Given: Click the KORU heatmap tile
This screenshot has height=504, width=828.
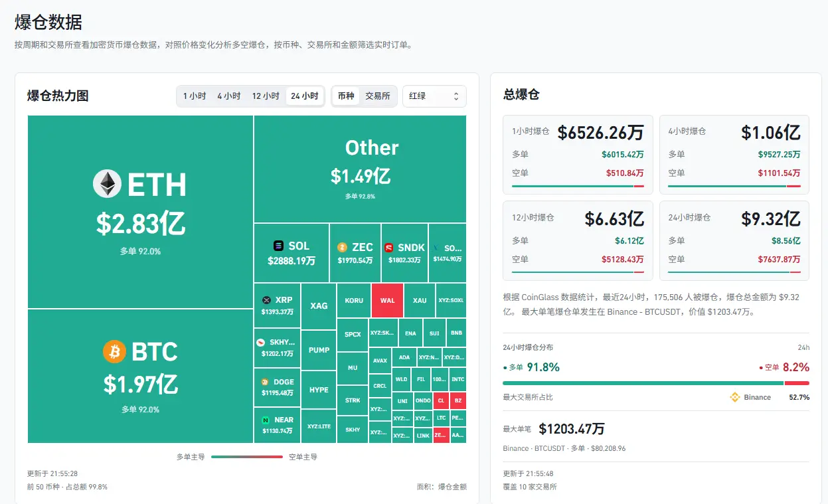Looking at the screenshot, I should click(354, 300).
